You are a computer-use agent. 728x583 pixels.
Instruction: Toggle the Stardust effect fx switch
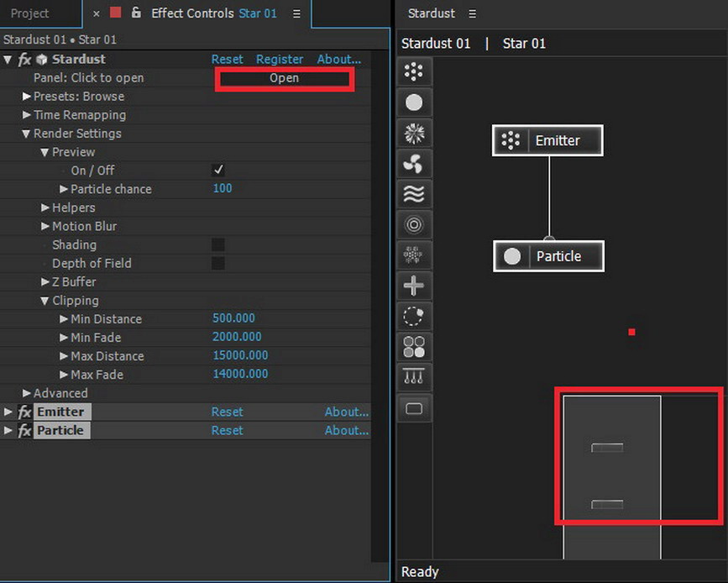tap(24, 60)
